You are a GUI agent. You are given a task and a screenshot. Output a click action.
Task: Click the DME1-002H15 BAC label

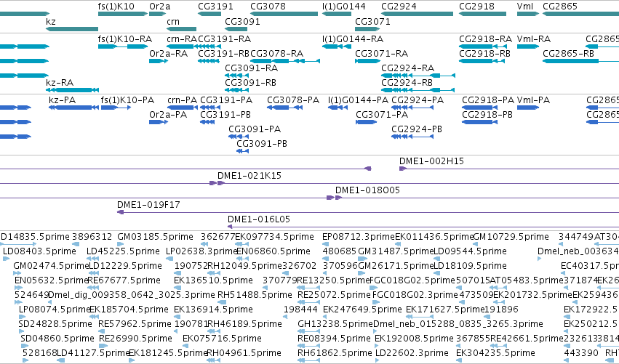click(431, 161)
